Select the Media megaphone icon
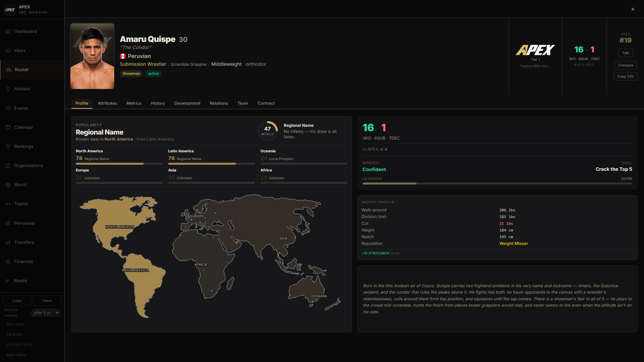The width and height of the screenshot is (644, 362). [8, 281]
